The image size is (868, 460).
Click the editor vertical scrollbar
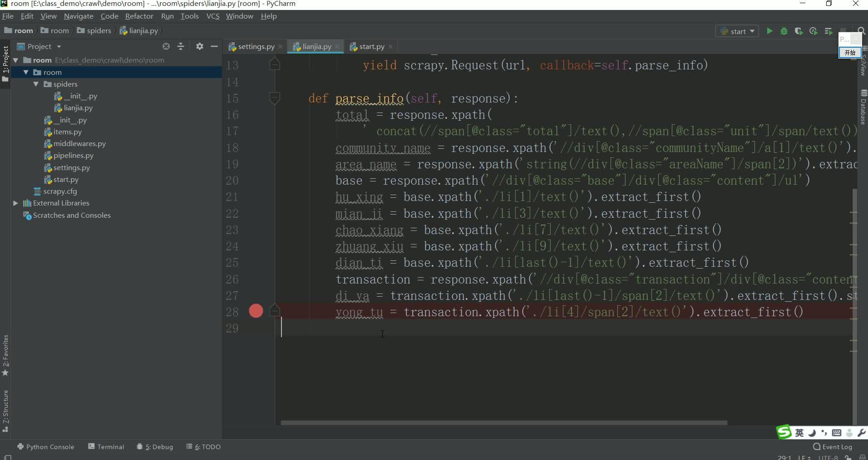tap(854, 307)
